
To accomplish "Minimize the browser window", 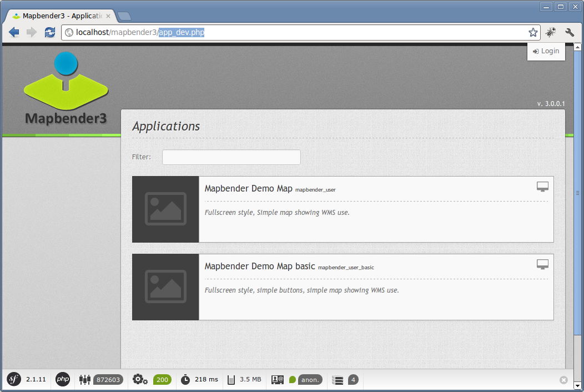I will click(x=546, y=7).
